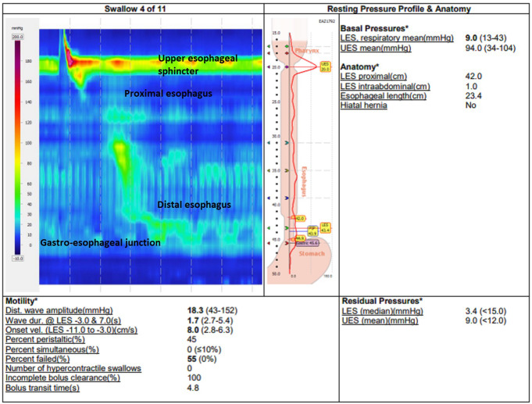Click the teal arrow marker near 30.0

(x=287, y=143)
